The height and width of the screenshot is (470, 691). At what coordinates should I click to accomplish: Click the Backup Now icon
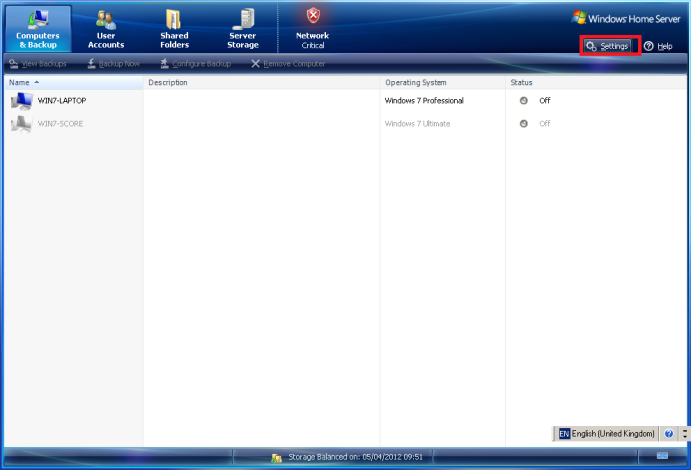tap(91, 64)
